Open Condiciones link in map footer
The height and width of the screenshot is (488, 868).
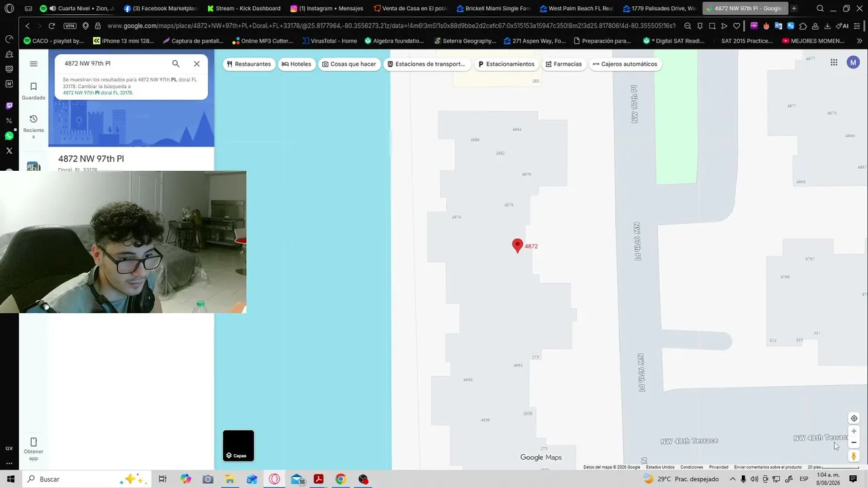[692, 467]
